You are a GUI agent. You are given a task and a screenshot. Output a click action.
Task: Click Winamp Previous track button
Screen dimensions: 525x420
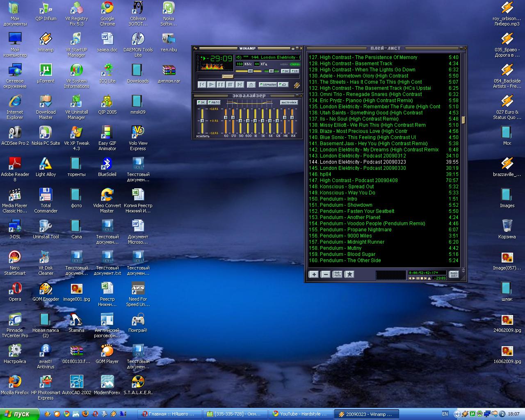[x=202, y=85]
